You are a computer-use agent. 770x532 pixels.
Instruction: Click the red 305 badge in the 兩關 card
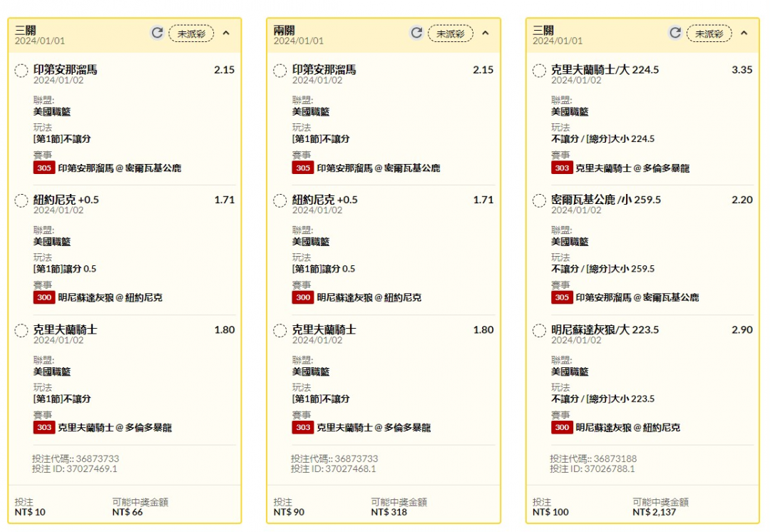tap(303, 168)
